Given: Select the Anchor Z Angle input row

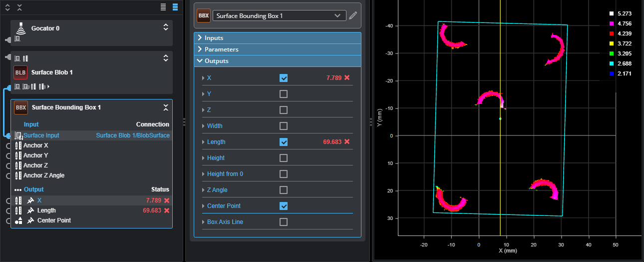Looking at the screenshot, I should point(92,175).
